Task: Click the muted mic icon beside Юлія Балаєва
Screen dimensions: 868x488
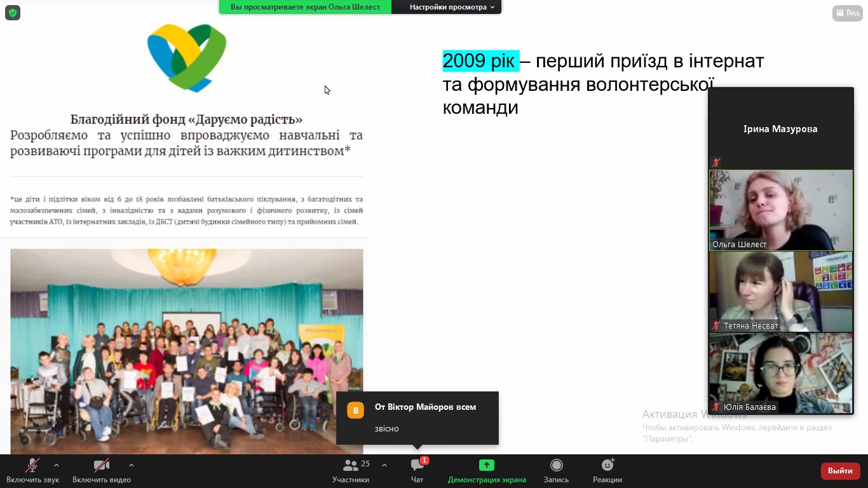Action: click(717, 407)
